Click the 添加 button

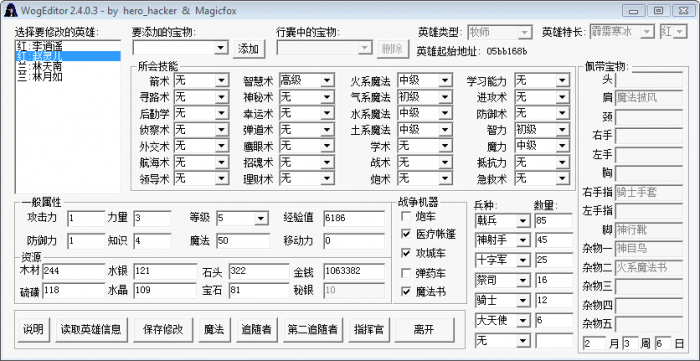click(249, 49)
